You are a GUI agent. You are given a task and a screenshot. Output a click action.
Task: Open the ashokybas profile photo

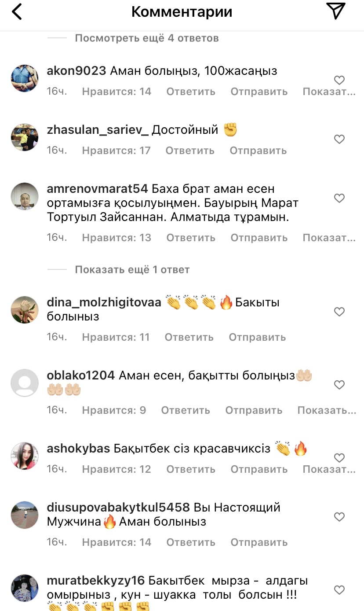pos(25,456)
